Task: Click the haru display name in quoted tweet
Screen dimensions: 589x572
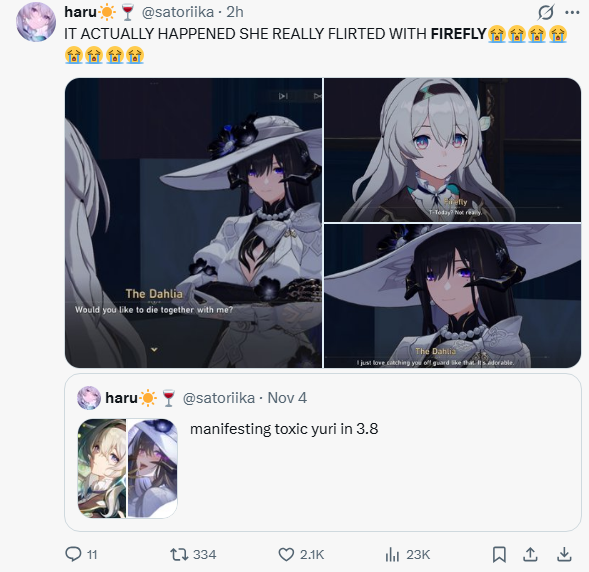Action: (121, 398)
